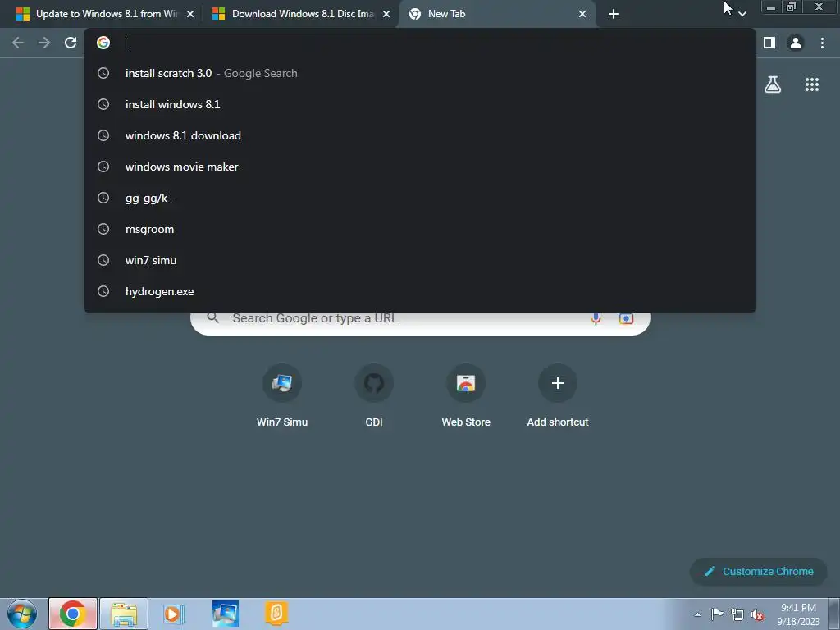Open the Google apps grid
Viewport: 840px width, 630px height.
(812, 84)
